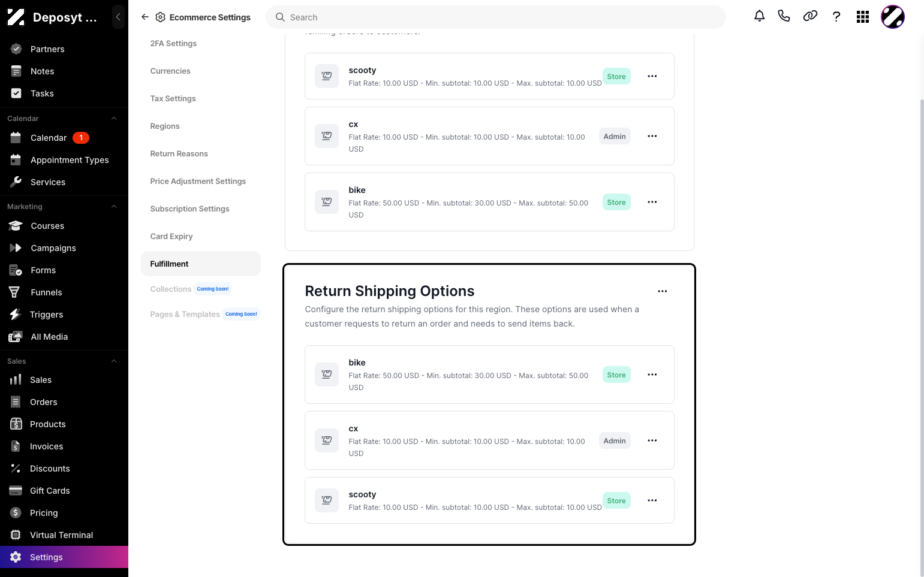This screenshot has width=924, height=577.
Task: Open the apps grid launcher
Action: 863,17
